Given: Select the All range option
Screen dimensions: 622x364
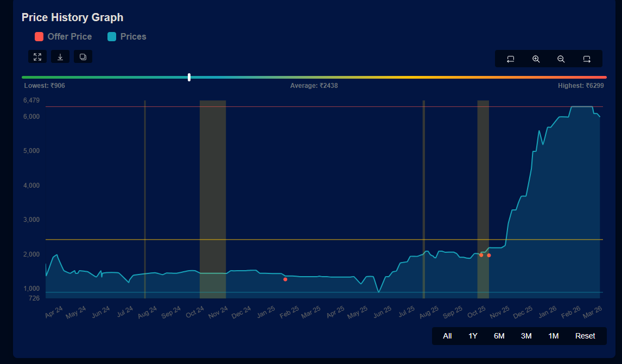Looking at the screenshot, I should pyautogui.click(x=447, y=336).
